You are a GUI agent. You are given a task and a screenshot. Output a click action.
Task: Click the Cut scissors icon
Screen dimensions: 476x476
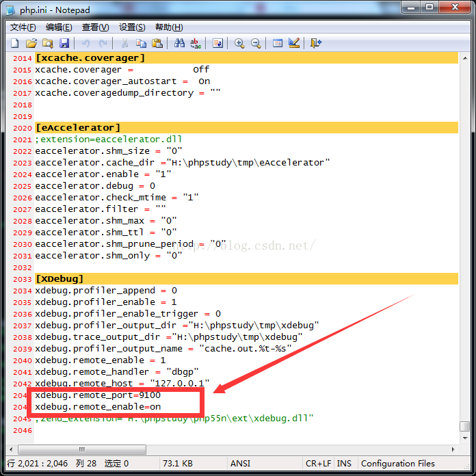click(x=124, y=43)
